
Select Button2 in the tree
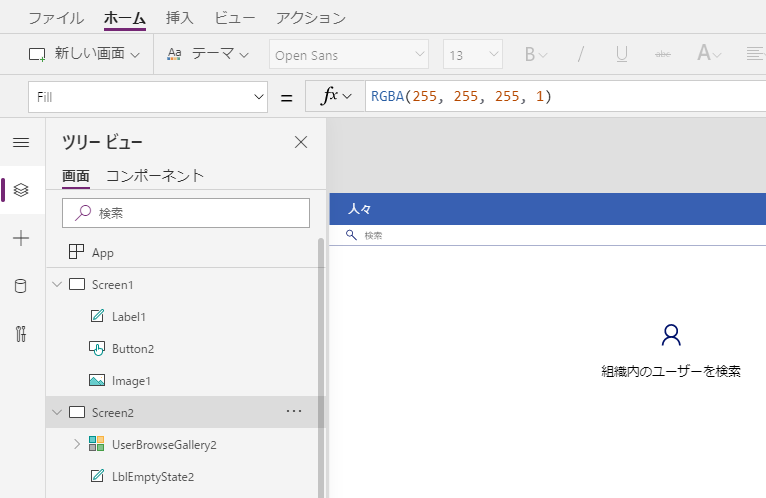point(133,349)
